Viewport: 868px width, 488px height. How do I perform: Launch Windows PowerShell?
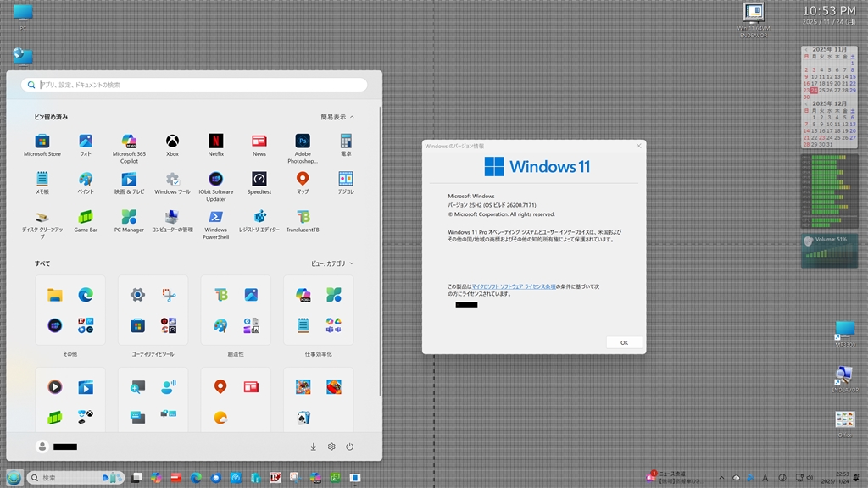click(x=215, y=218)
